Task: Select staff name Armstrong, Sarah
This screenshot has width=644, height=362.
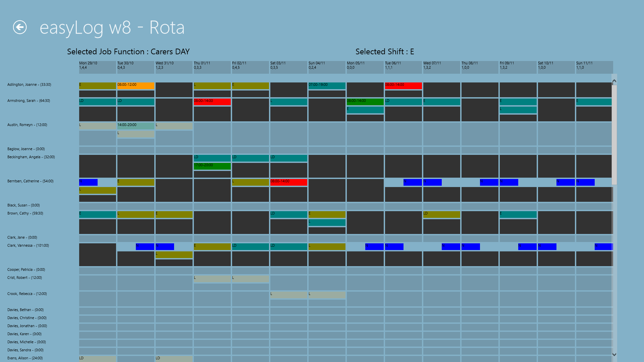Action: (29, 101)
